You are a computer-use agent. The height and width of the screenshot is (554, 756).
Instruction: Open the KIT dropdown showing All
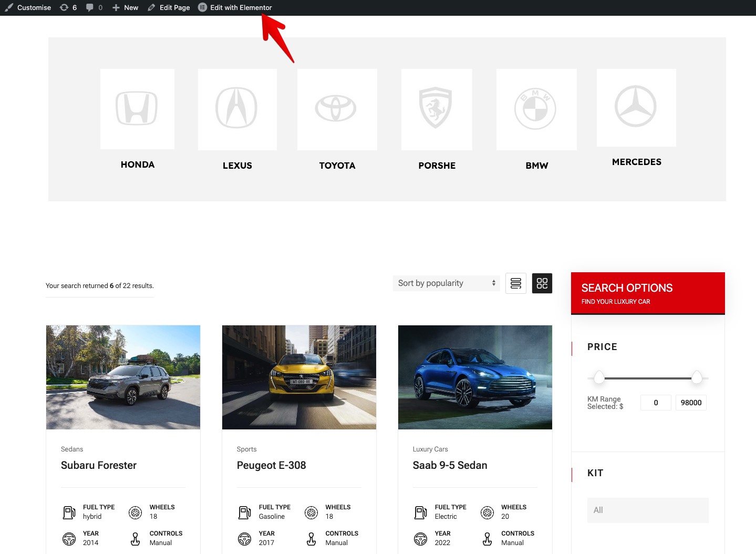coord(648,510)
